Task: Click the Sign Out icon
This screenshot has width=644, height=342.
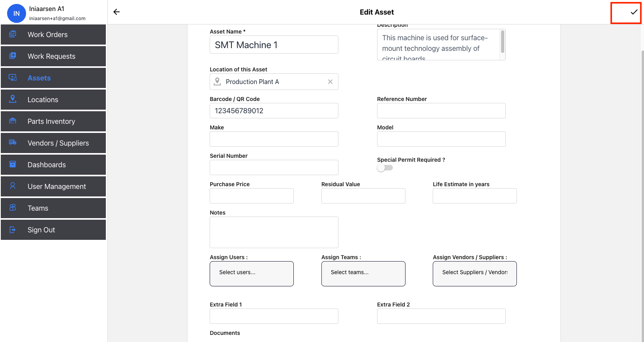Action: [13, 229]
